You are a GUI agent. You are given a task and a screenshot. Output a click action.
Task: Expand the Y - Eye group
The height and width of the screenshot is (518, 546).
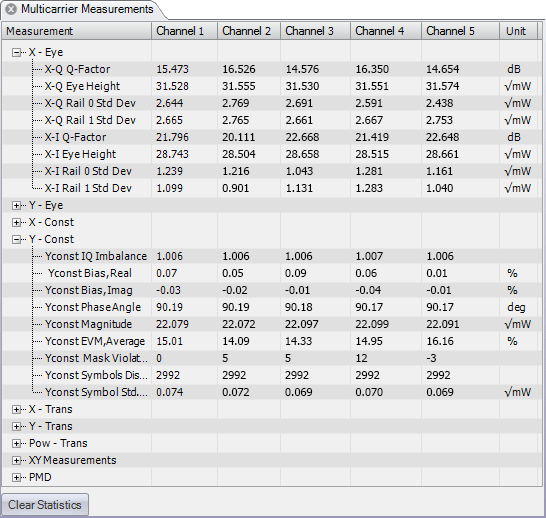tap(16, 205)
